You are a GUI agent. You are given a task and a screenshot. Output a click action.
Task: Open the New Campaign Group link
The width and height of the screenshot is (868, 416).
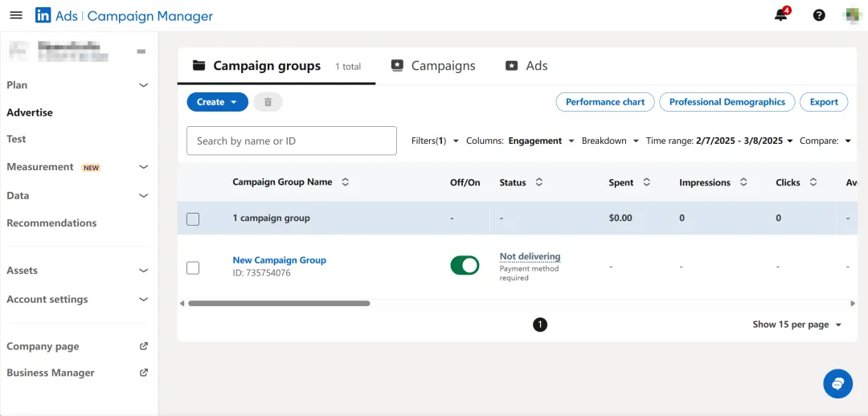click(x=279, y=260)
